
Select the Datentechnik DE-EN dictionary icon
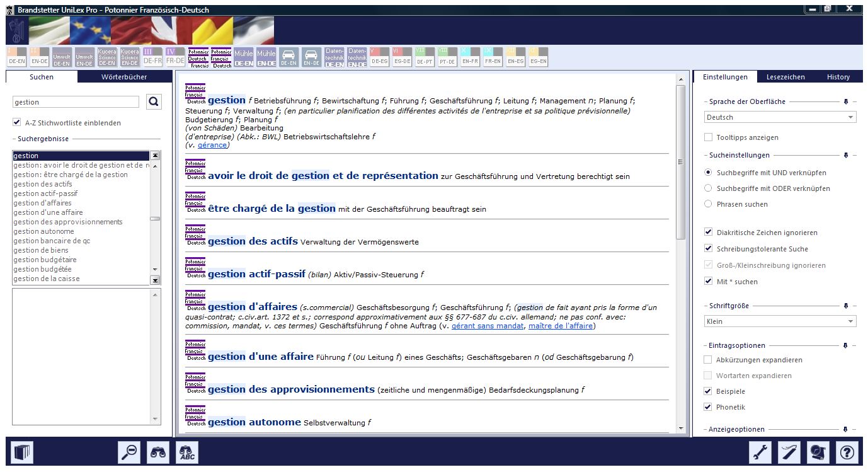point(334,57)
